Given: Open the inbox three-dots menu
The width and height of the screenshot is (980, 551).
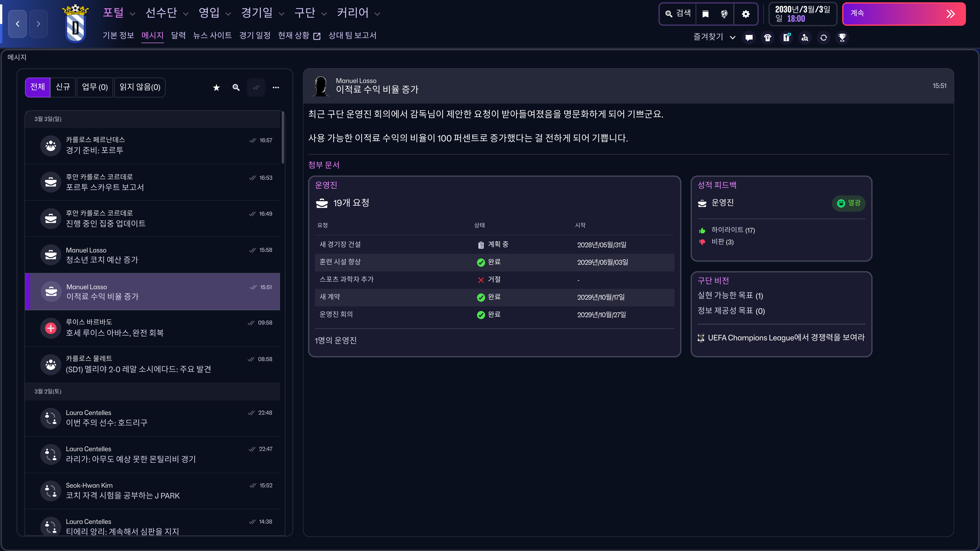Looking at the screenshot, I should (x=276, y=87).
